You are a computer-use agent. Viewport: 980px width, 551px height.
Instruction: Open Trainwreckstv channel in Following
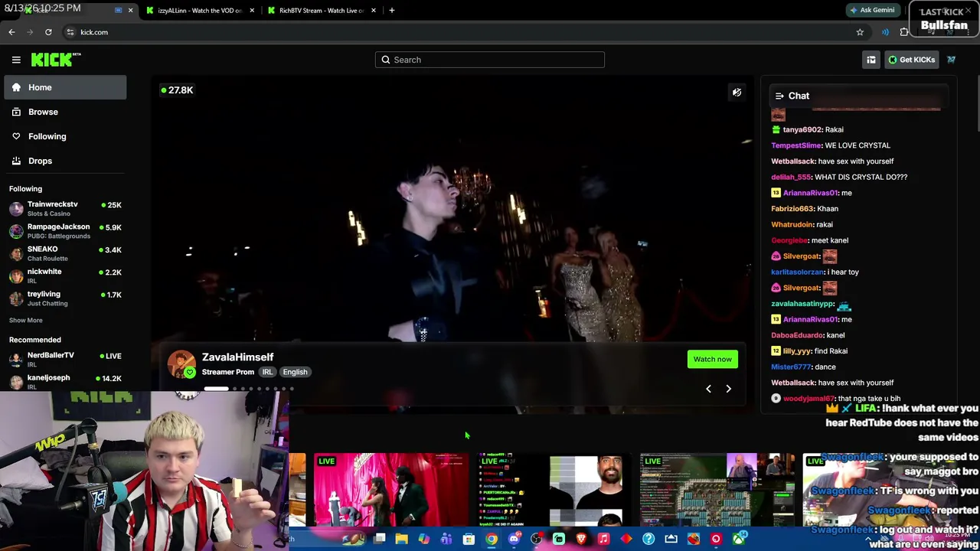click(x=65, y=208)
